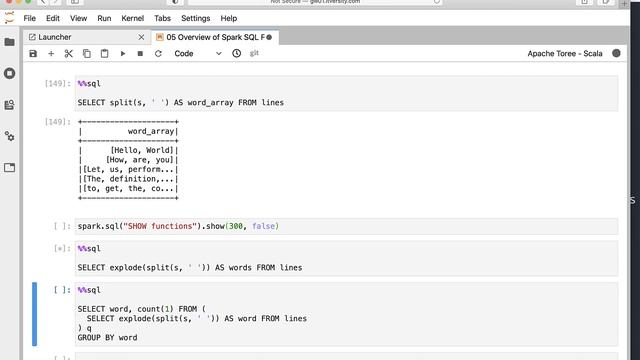Screen dimensions: 640x360
Task: Click the kernel status circle indicator
Action: [616, 53]
